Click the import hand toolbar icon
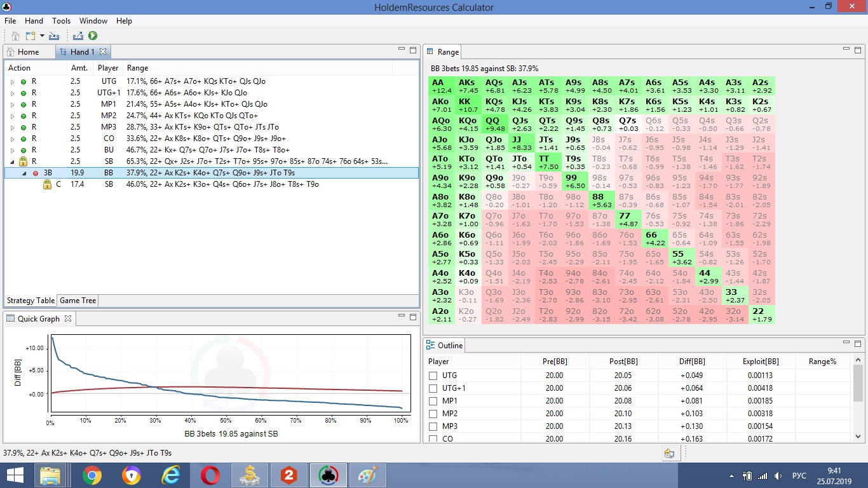This screenshot has width=868, height=488. click(x=54, y=36)
